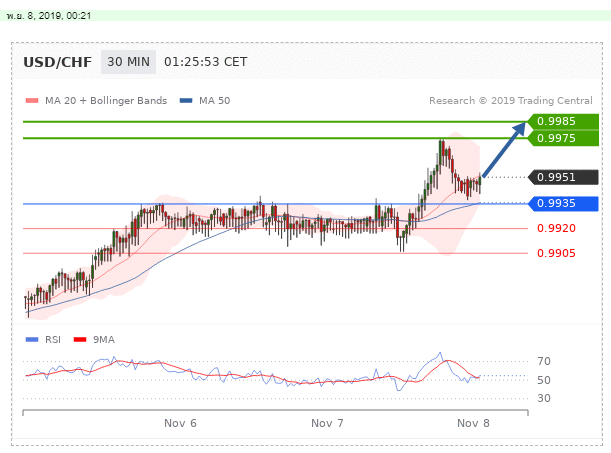Click the MA 20 + Bollinger Bands swatch

[32, 101]
